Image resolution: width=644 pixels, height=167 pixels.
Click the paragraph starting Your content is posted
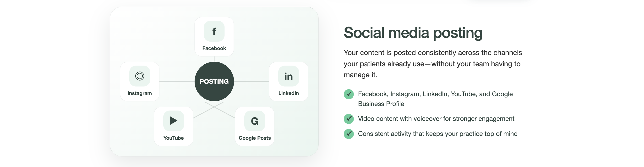[433, 64]
